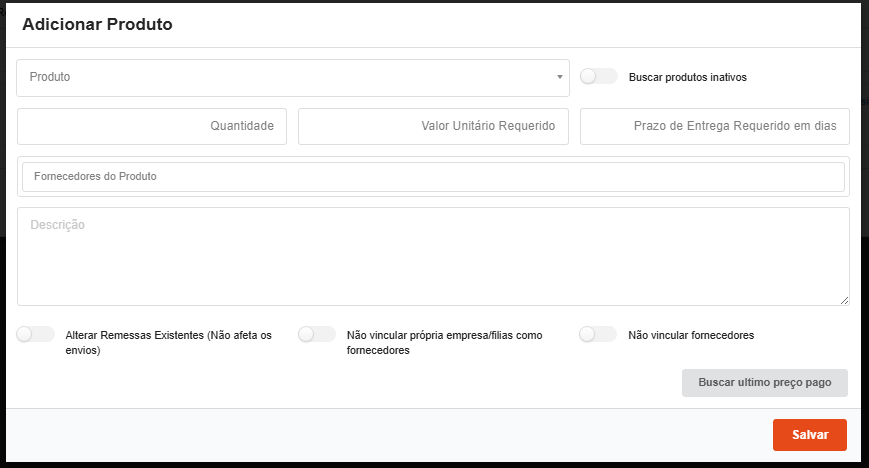Click into Valor Unitário Requerido field
869x468 pixels.
click(433, 127)
